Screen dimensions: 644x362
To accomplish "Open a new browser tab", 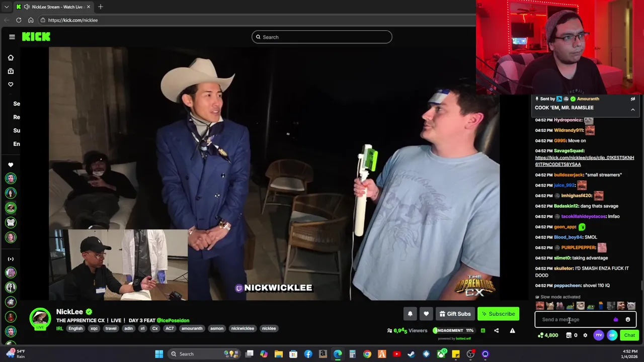I will tap(101, 7).
